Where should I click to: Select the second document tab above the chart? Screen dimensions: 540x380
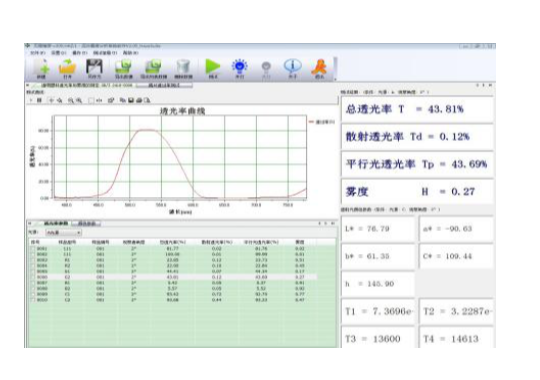point(164,85)
